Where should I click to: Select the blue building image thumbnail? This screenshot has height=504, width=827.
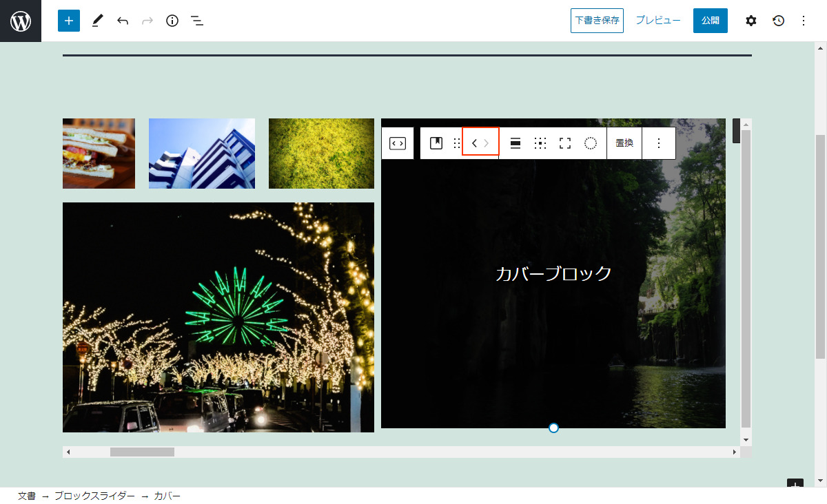point(202,154)
